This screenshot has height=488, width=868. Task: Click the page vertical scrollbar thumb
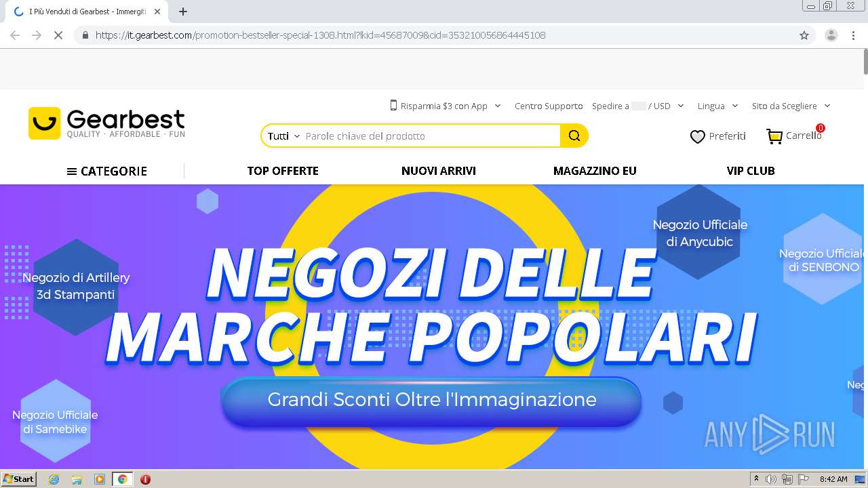coord(865,62)
